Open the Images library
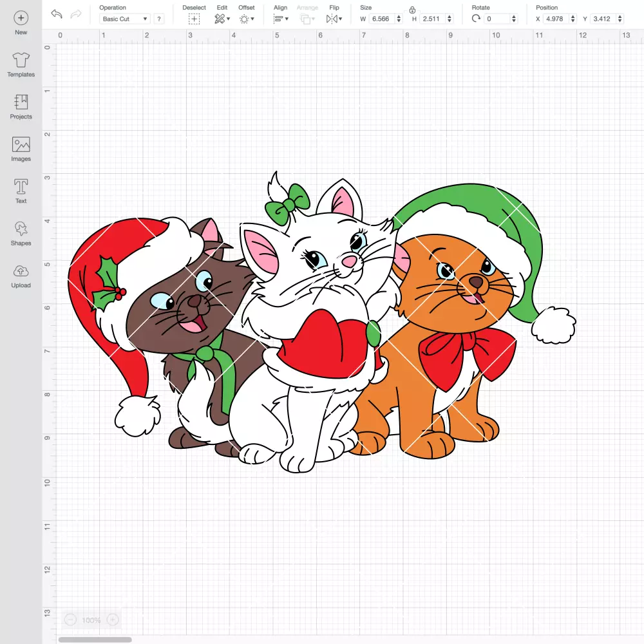This screenshot has height=644, width=644. pyautogui.click(x=21, y=149)
